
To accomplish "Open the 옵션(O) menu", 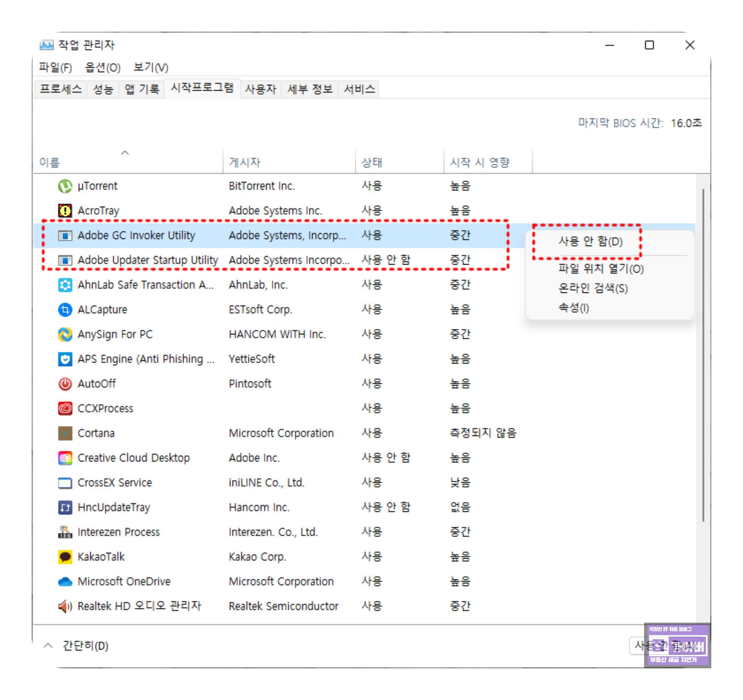I will pyautogui.click(x=102, y=68).
